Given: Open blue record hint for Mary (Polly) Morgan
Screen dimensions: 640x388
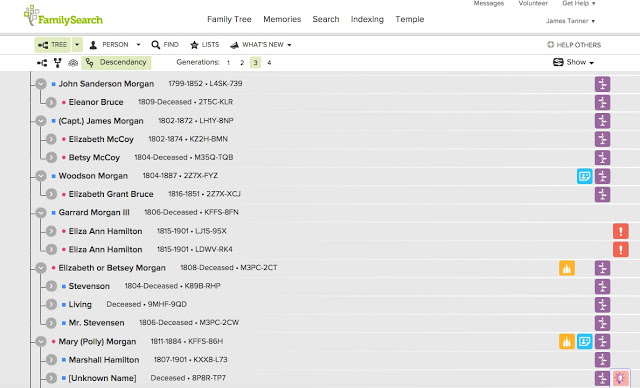Looking at the screenshot, I should (x=584, y=342).
